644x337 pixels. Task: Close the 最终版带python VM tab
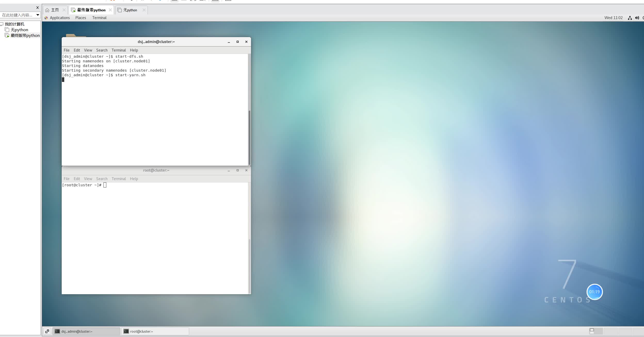point(110,10)
